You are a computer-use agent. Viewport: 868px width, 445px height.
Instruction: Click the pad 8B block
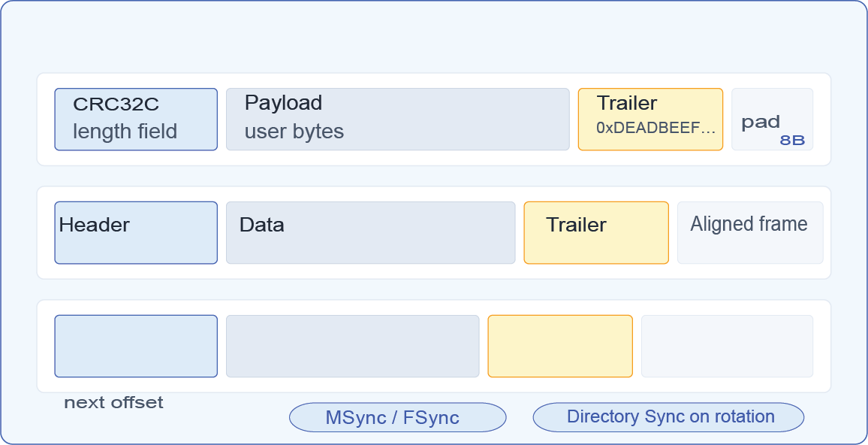coord(772,119)
